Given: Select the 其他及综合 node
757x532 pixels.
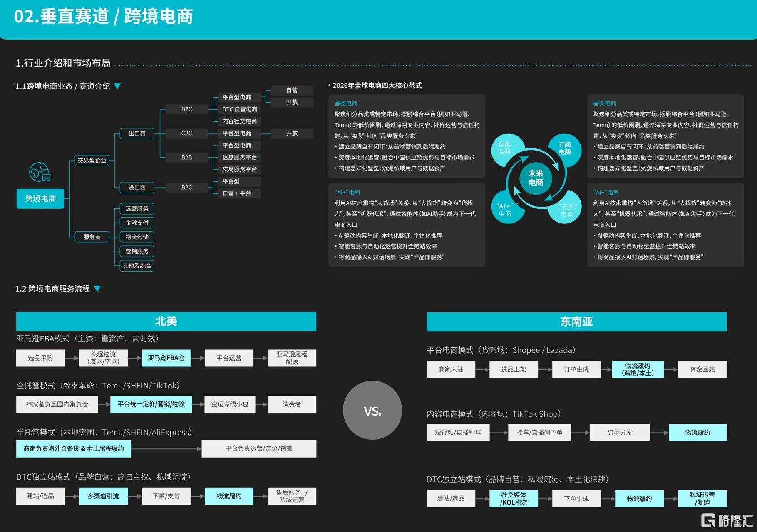Looking at the screenshot, I should coord(137,265).
